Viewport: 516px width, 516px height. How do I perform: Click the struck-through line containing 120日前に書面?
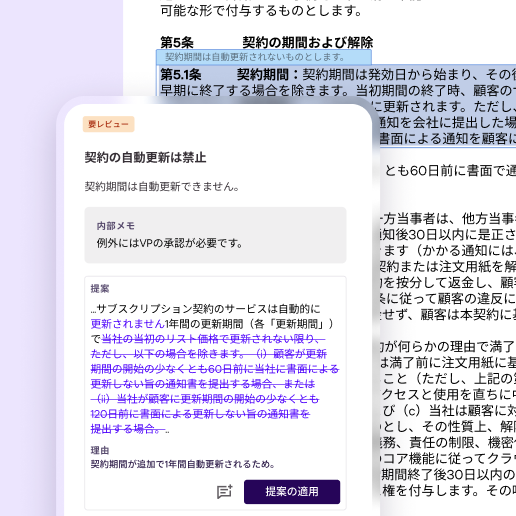click(x=200, y=414)
